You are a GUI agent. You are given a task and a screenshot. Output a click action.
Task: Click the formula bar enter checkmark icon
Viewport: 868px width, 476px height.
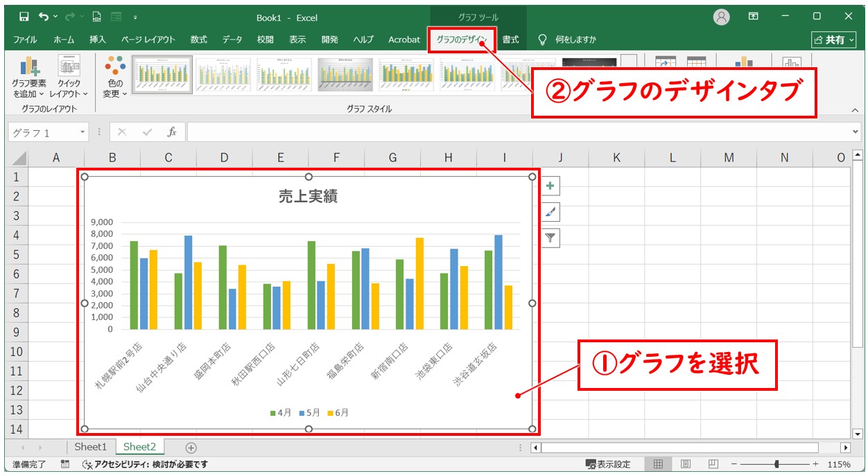point(147,132)
